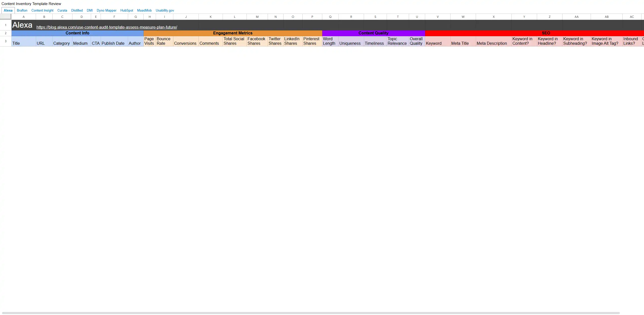Select the Page Visits header cell
The image size is (644, 315).
point(150,41)
